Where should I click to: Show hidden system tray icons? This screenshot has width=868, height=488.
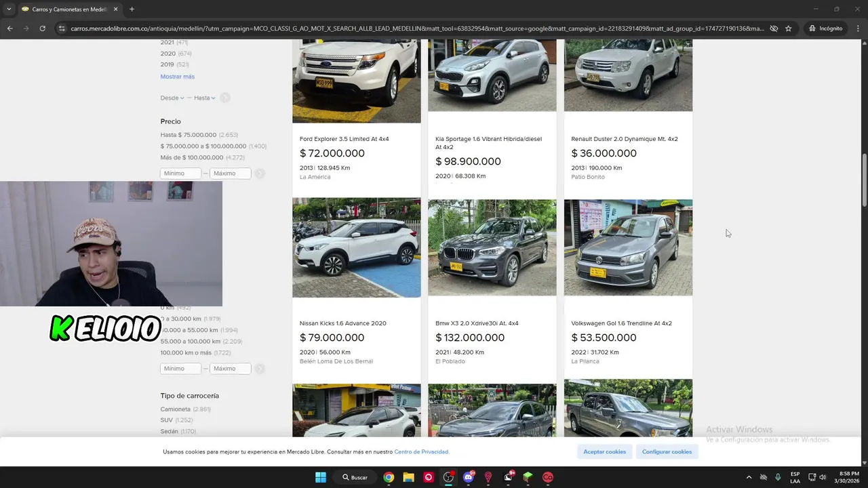pyautogui.click(x=749, y=477)
